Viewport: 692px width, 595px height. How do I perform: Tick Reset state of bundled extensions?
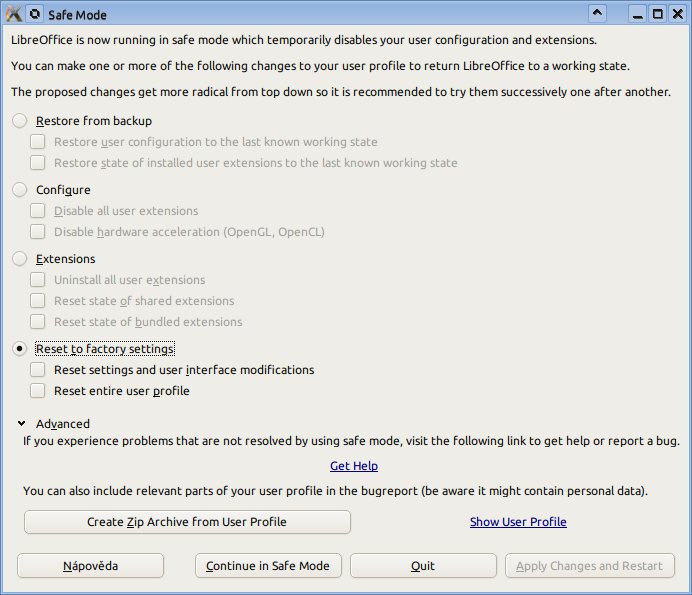pos(38,321)
